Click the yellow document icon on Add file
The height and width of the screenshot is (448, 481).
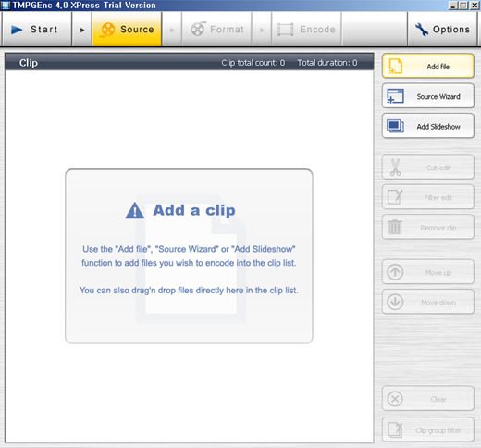[396, 66]
